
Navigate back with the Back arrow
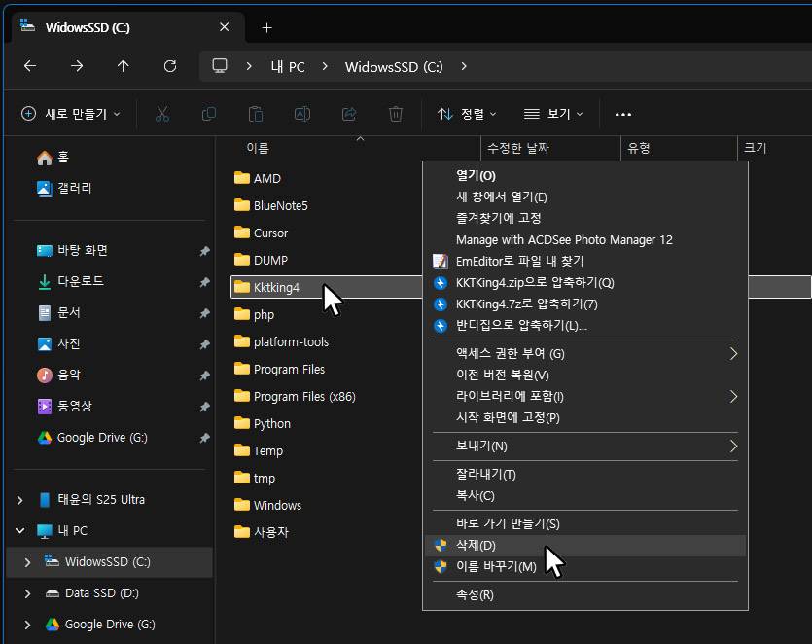(30, 66)
